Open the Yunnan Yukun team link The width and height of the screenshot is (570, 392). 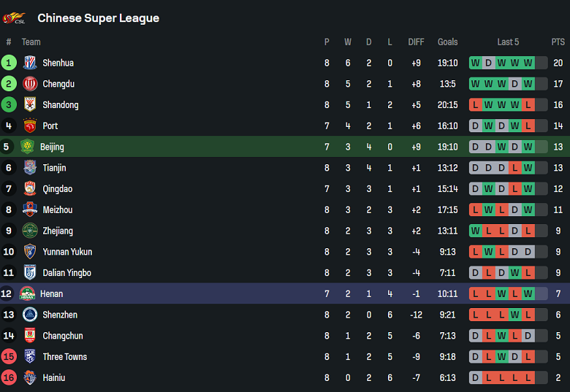coord(67,252)
